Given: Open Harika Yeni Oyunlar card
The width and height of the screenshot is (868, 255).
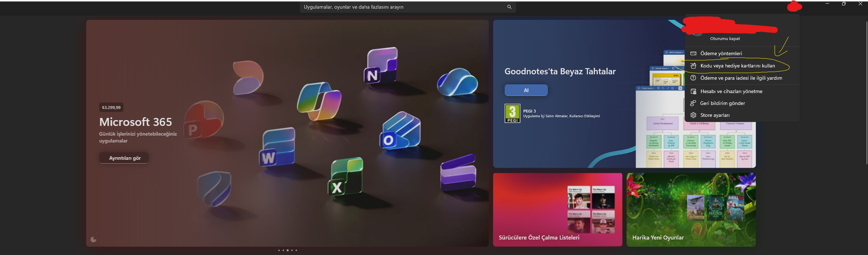Looking at the screenshot, I should [691, 210].
